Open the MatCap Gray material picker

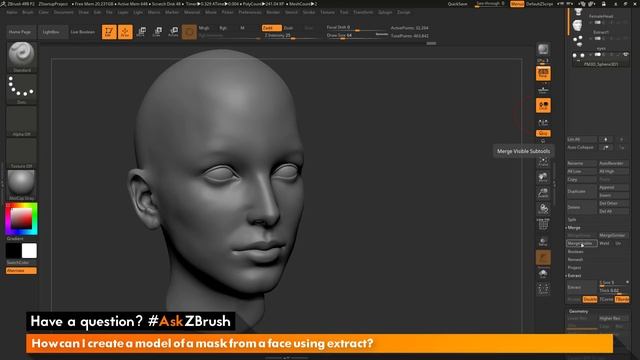pyautogui.click(x=22, y=185)
